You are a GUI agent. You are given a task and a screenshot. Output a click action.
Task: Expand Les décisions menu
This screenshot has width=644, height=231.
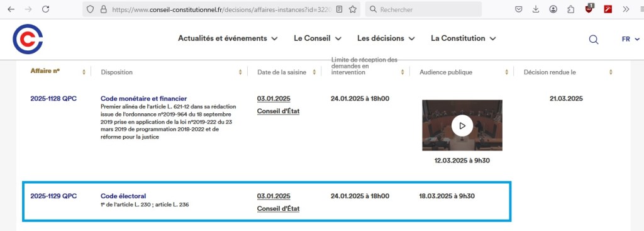[386, 38]
